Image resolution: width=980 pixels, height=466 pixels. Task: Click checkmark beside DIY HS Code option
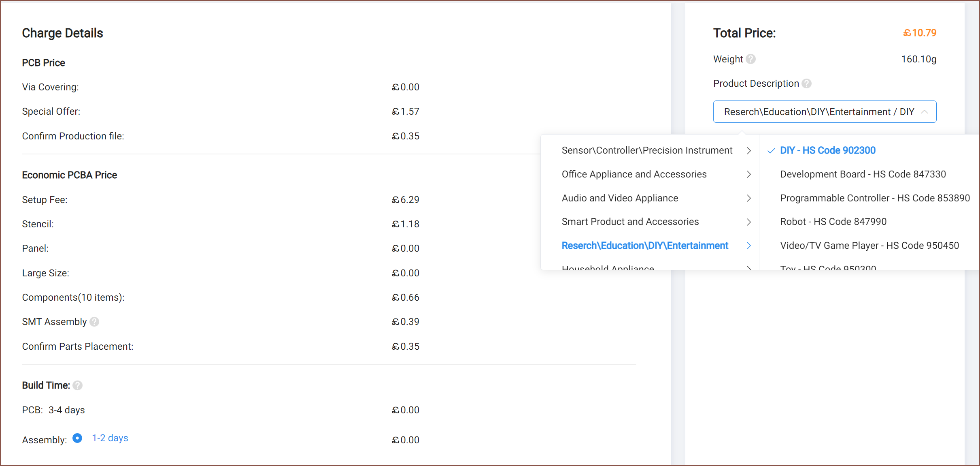click(x=771, y=151)
